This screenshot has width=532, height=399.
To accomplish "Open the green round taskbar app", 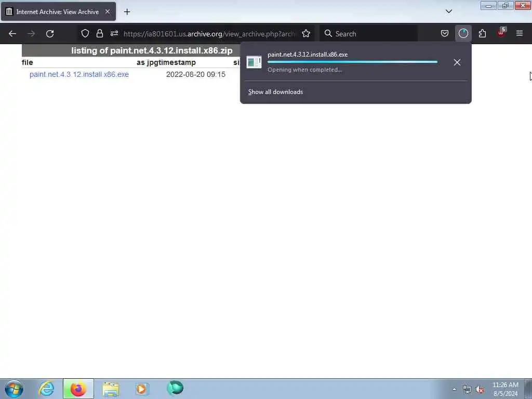I will [175, 388].
